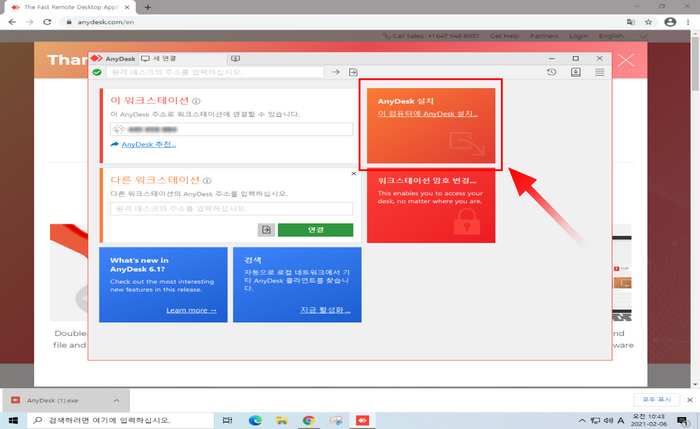Click the network icon in system tray
Image resolution: width=700 pixels, height=429 pixels.
tap(595, 421)
